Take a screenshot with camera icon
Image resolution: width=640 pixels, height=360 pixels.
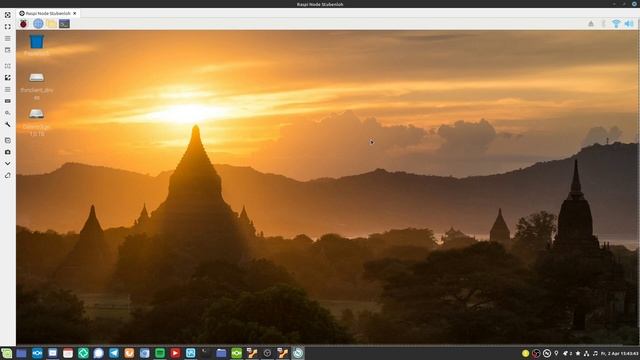(x=7, y=152)
